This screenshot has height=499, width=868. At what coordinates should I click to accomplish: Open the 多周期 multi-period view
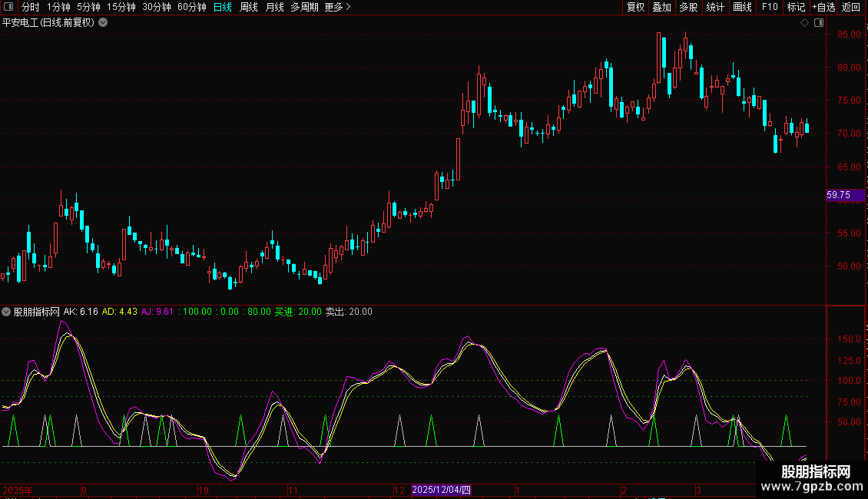[x=304, y=7]
